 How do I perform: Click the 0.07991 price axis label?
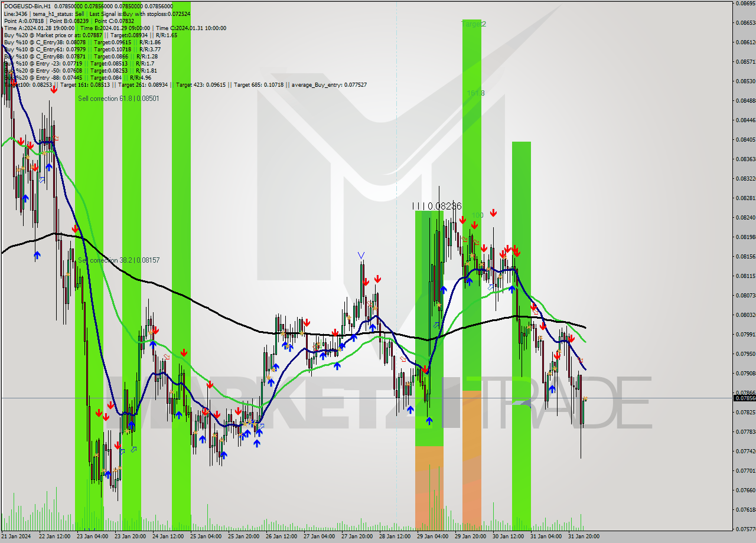tap(745, 334)
